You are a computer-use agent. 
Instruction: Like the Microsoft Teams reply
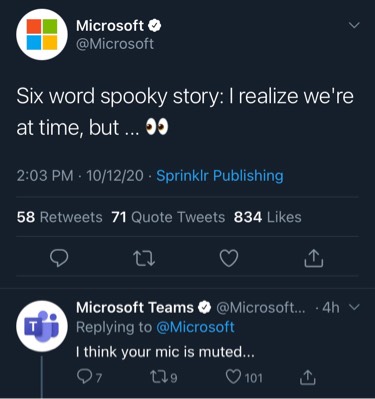[x=244, y=377]
